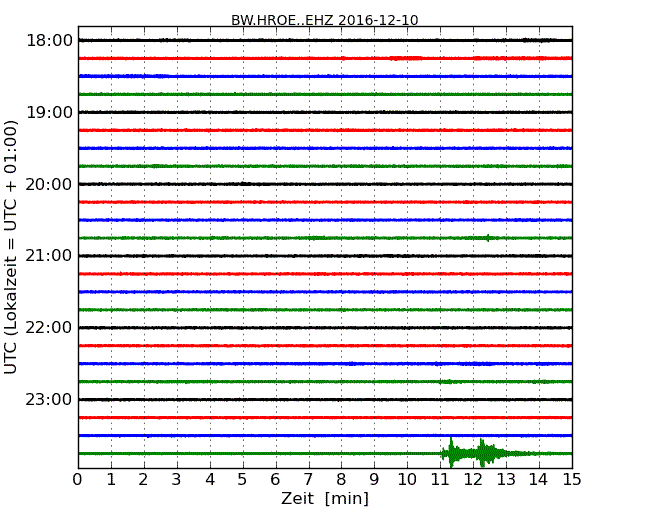The image size is (650, 520).
Task: Select x-axis tick label 15
Action: pyautogui.click(x=572, y=479)
